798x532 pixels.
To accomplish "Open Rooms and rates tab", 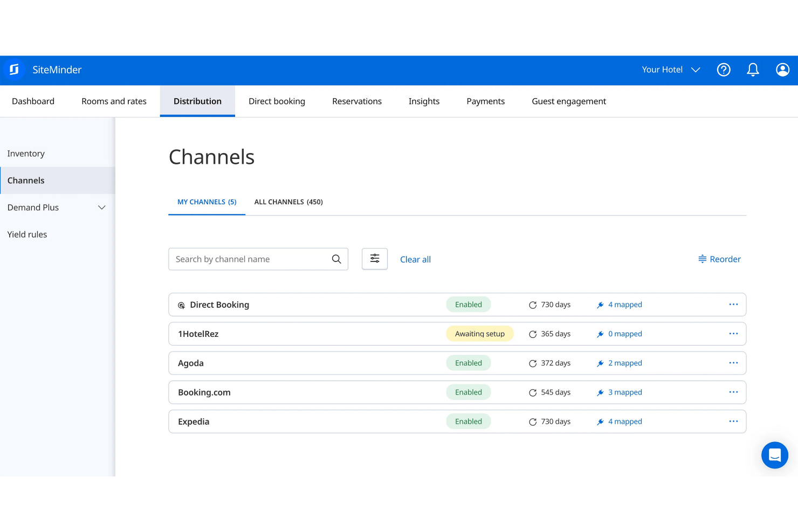I will coord(114,101).
